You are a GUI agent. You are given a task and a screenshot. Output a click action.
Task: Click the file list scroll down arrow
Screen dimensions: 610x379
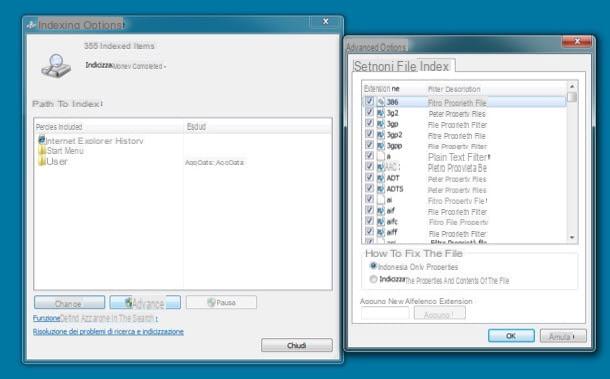[x=572, y=237]
